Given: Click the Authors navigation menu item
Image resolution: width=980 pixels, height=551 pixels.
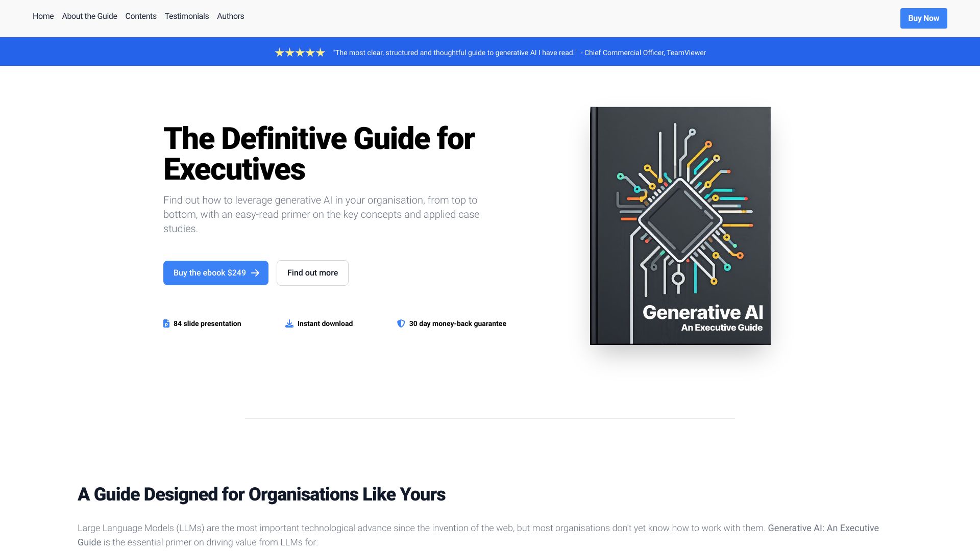Looking at the screenshot, I should pyautogui.click(x=230, y=16).
